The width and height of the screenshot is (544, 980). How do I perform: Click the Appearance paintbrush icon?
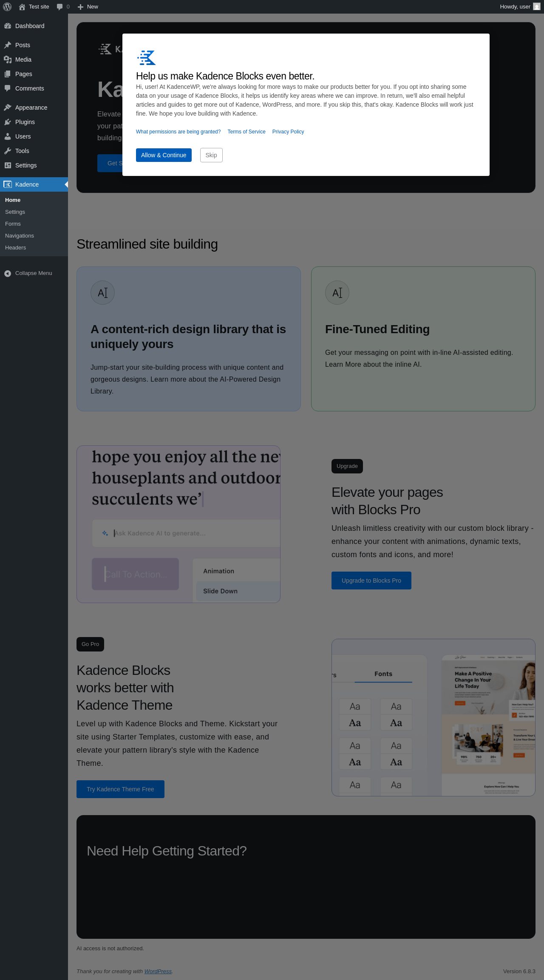point(8,108)
